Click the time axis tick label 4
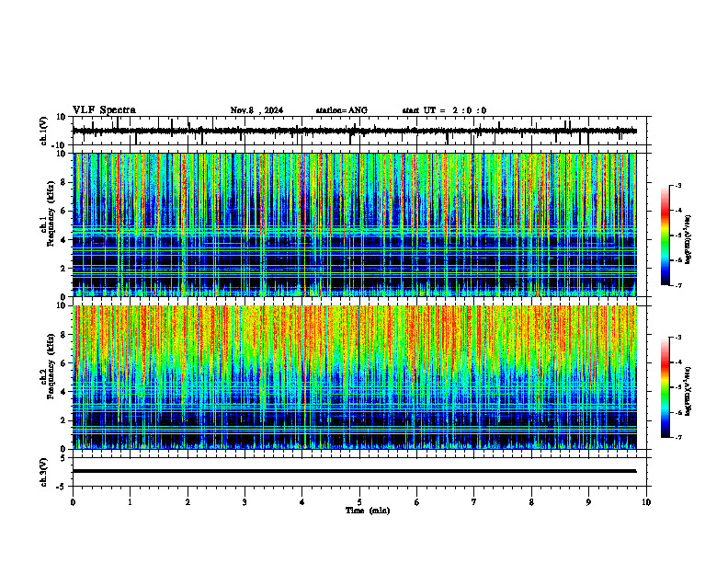 (302, 502)
